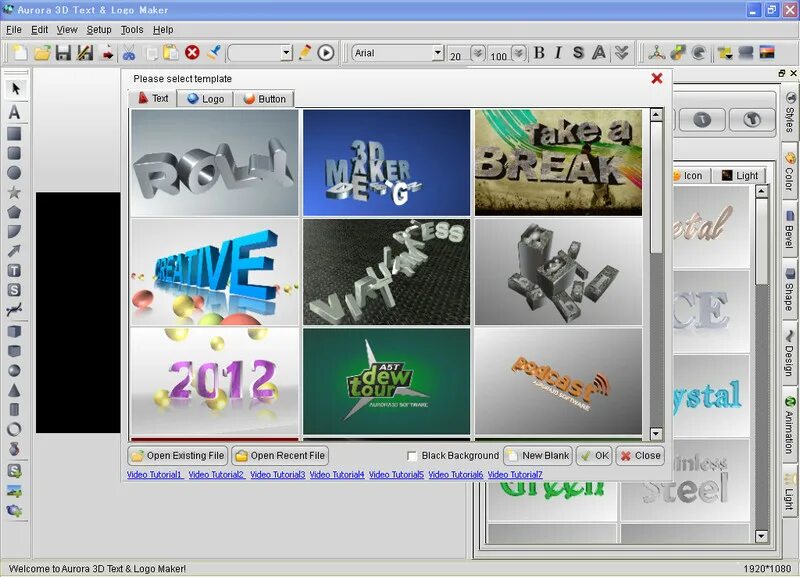This screenshot has height=577, width=800.
Task: Click Open Existing File button
Action: pyautogui.click(x=178, y=456)
